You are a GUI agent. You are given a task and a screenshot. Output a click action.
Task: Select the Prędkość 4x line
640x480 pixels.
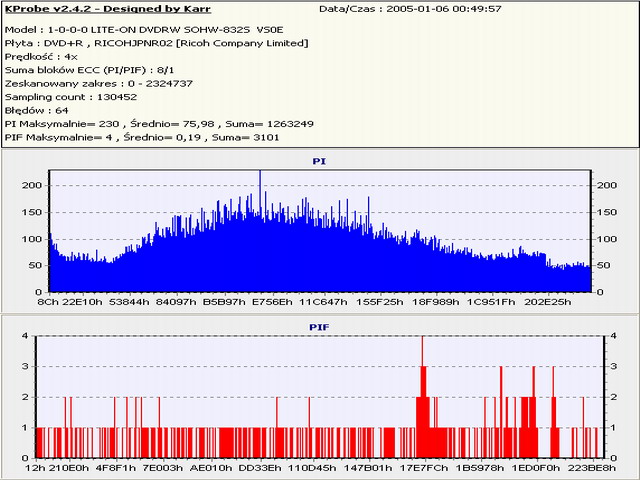point(41,57)
